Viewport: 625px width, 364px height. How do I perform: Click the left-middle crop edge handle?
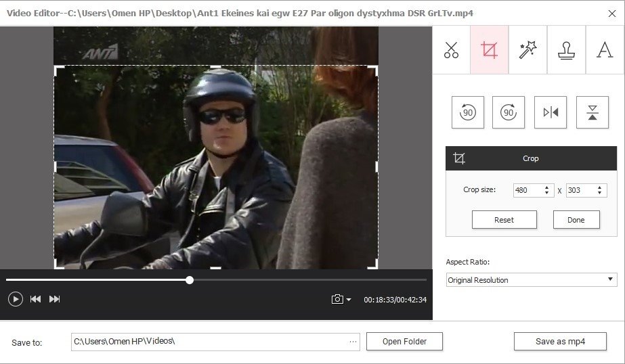[55, 167]
